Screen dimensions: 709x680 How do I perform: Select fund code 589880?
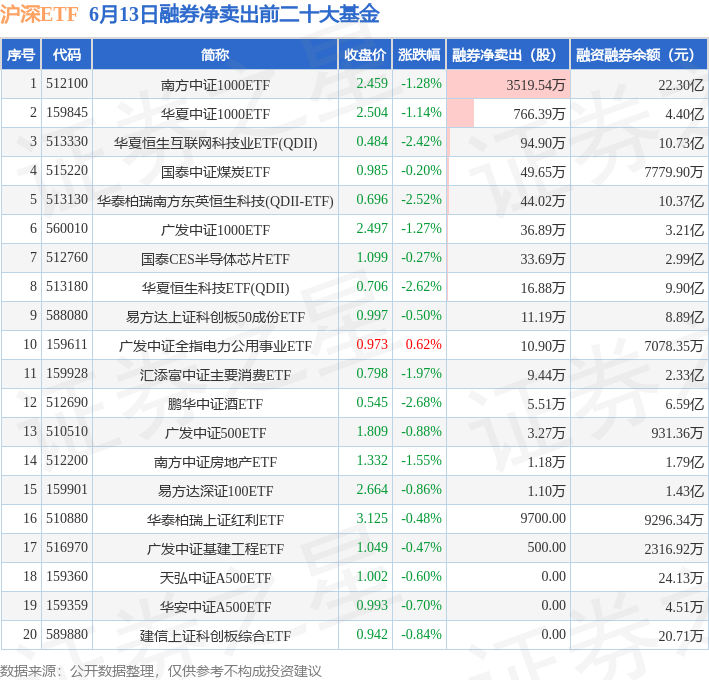pos(67,633)
